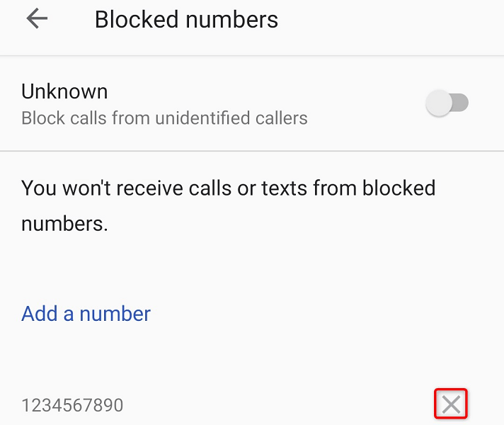Screen dimensions: 504x425
Task: Delete the listed blocked number entry
Action: click(451, 404)
